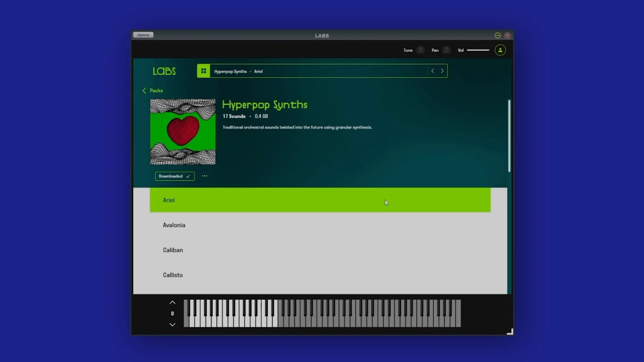Click the 0.4 GB size label
Screen dimensions: 644x362
point(261,116)
